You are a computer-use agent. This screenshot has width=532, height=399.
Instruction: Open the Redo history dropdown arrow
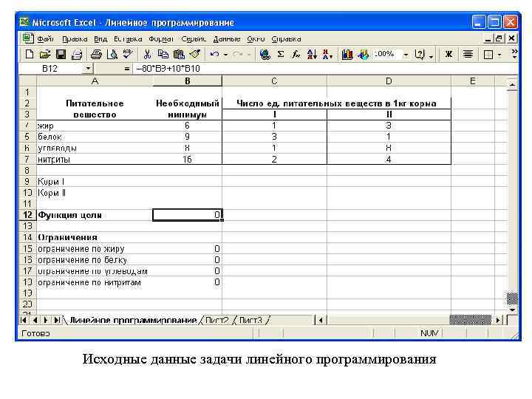coord(249,55)
